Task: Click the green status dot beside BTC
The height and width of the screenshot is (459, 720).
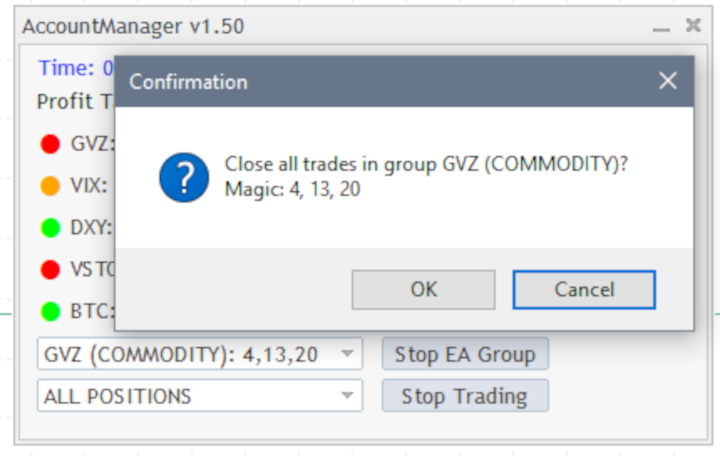Action: [51, 311]
